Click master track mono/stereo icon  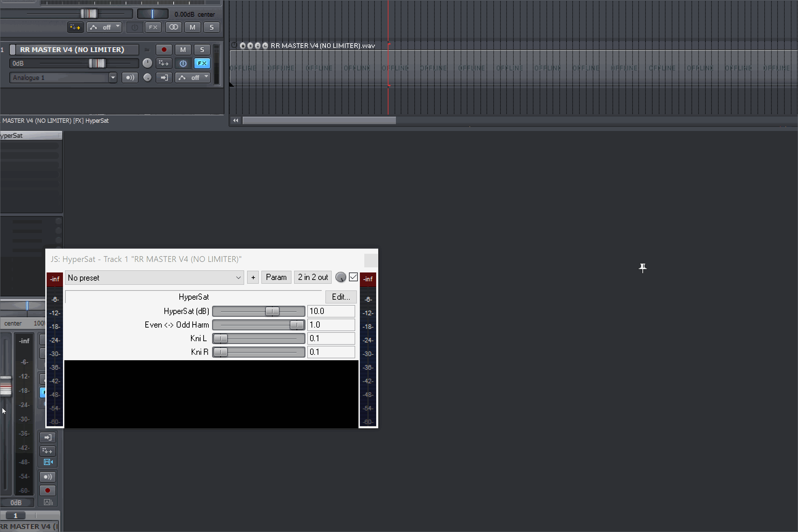[173, 27]
